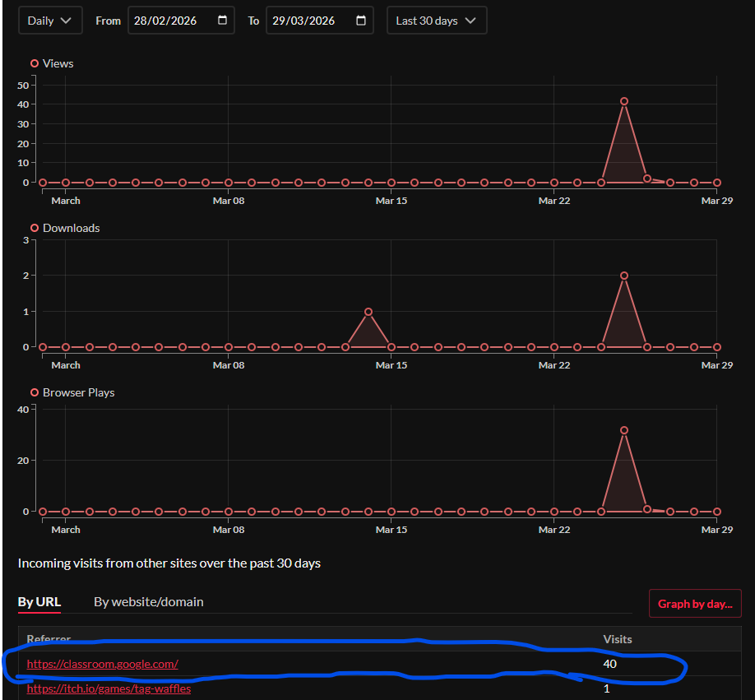The image size is (755, 700).
Task: Open the Daily interval dropdown
Action: click(50, 21)
